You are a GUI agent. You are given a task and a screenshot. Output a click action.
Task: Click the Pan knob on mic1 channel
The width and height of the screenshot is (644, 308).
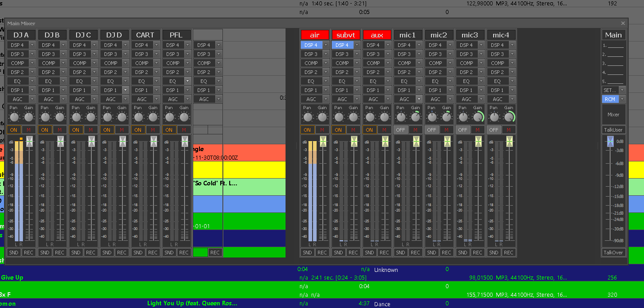tap(401, 117)
